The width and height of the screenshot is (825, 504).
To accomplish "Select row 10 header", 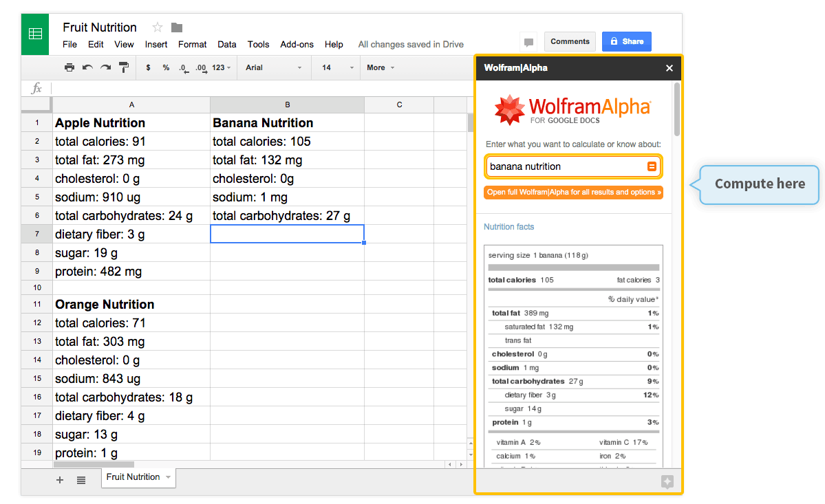I will pyautogui.click(x=37, y=287).
